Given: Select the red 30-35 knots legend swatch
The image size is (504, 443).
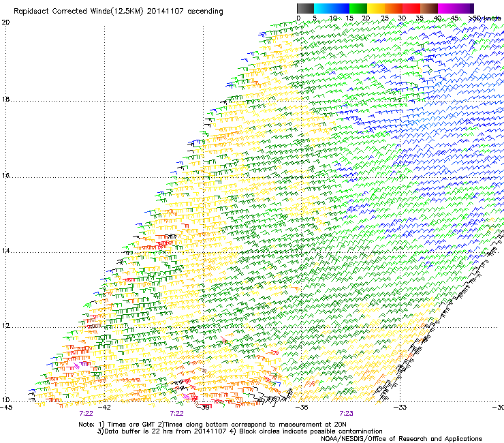Looking at the screenshot, I should click(411, 8).
